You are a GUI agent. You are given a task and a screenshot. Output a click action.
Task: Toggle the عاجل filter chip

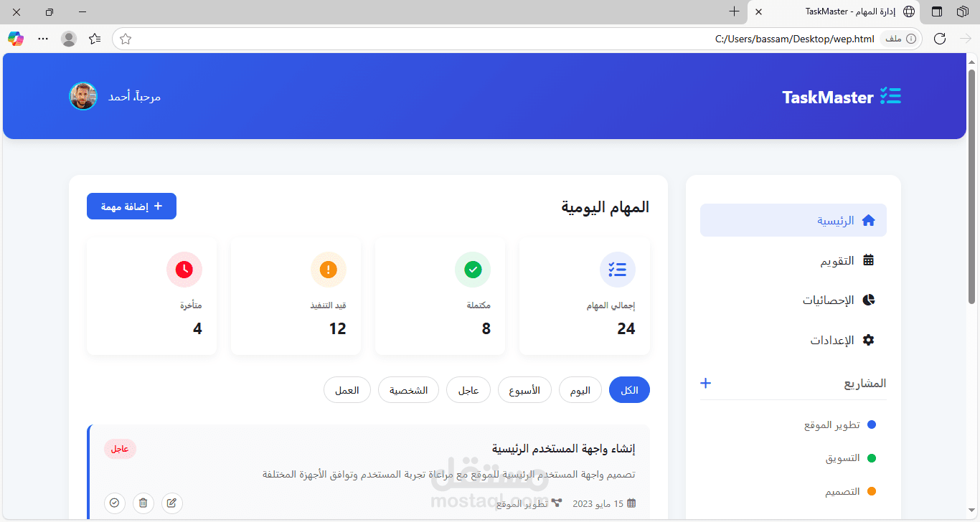468,389
